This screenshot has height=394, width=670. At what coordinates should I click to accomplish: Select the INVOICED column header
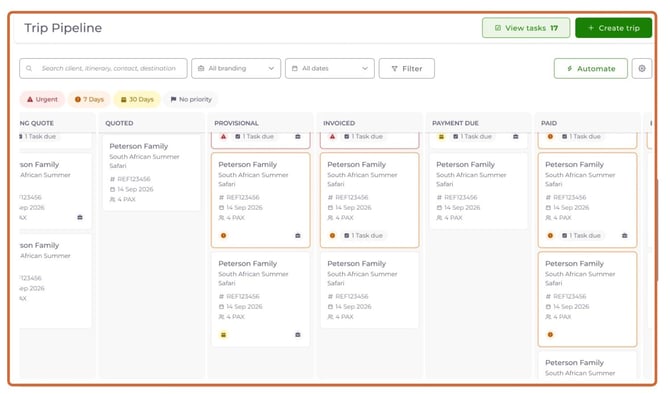pyautogui.click(x=339, y=123)
